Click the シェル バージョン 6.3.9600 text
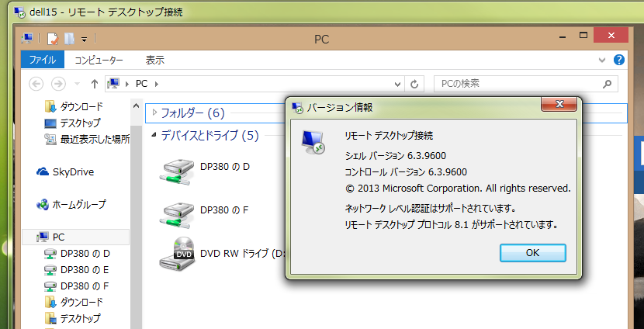The height and width of the screenshot is (329, 644). (x=396, y=156)
